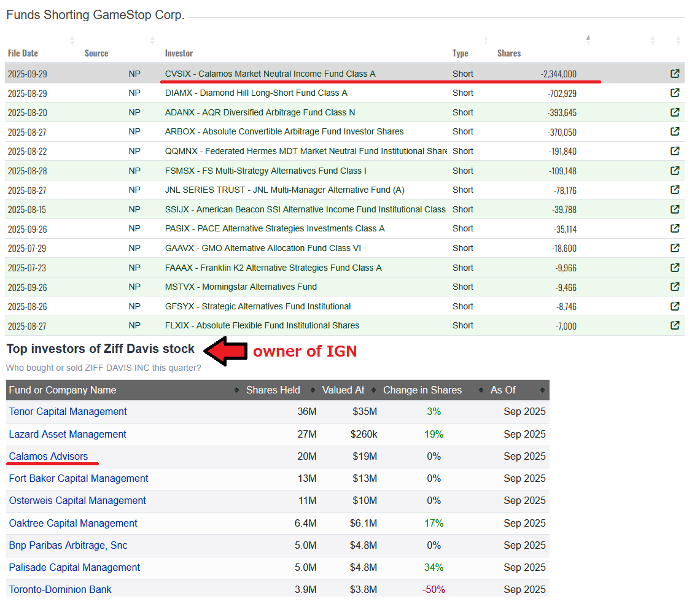Select the -50% change in shares value

coord(434,590)
